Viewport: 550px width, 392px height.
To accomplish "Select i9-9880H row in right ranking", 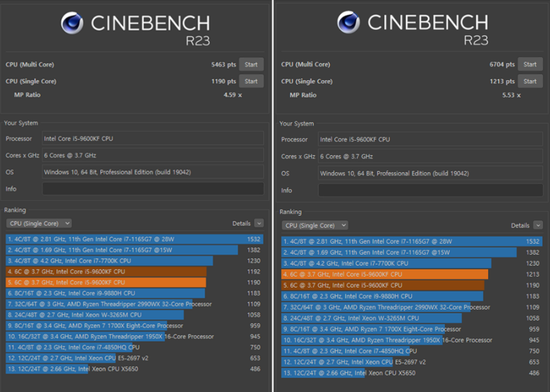I will (x=412, y=297).
